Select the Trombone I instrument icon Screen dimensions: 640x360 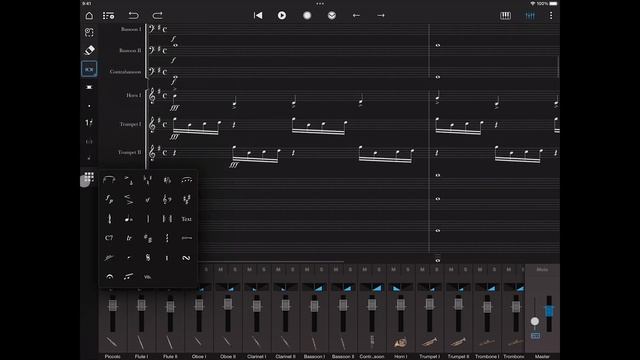pyautogui.click(x=487, y=342)
